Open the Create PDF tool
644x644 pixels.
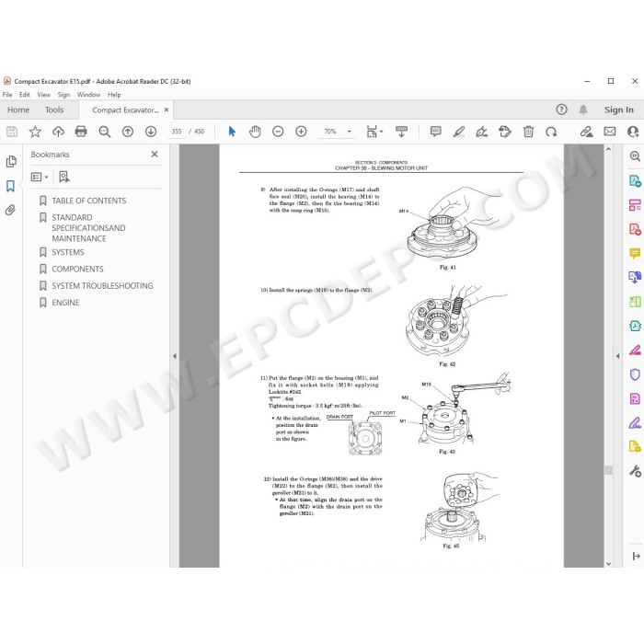pos(635,229)
